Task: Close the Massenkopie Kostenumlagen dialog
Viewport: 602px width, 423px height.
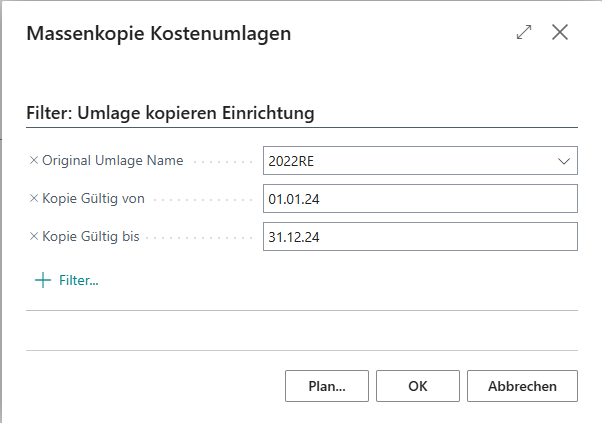Action: [x=560, y=32]
